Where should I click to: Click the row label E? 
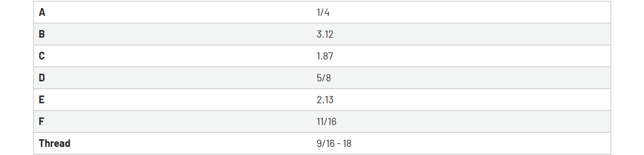(x=42, y=99)
